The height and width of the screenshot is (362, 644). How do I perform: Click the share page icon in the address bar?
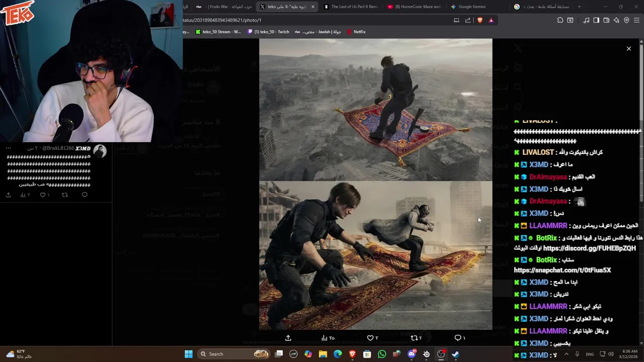pyautogui.click(x=468, y=20)
